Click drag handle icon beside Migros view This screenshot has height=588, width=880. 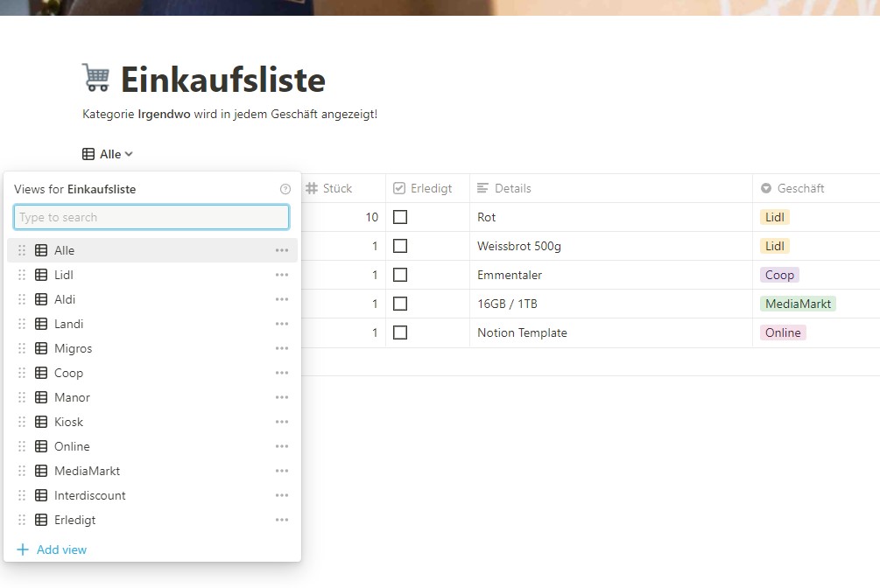click(x=22, y=348)
